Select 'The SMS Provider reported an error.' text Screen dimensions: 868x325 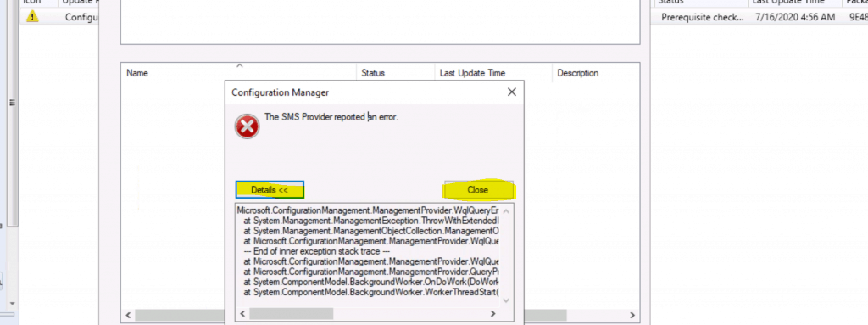tap(331, 117)
